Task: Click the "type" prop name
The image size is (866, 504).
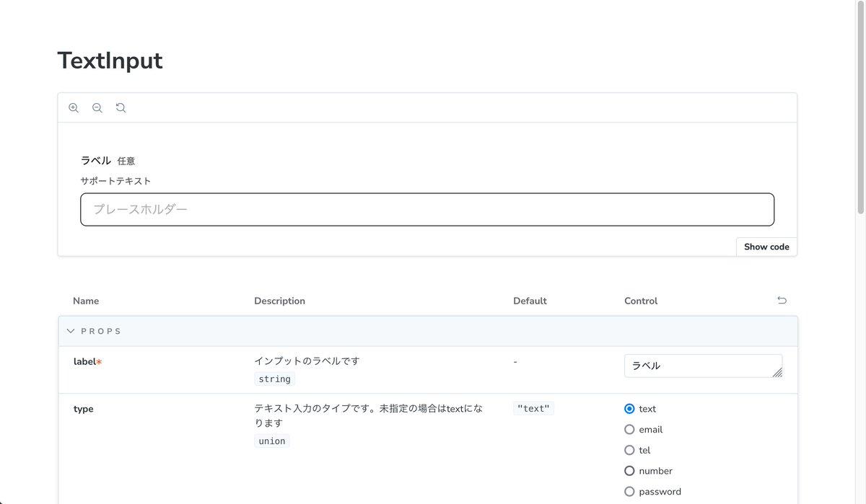Action: (x=83, y=409)
